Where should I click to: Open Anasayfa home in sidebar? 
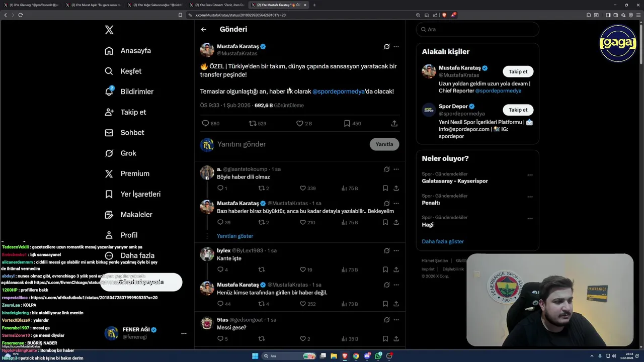point(128,51)
